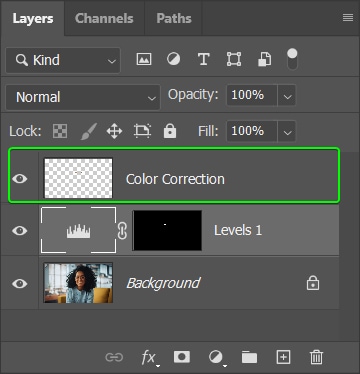360x374 pixels.
Task: Turn layer filtering switch on or off
Action: 292,59
